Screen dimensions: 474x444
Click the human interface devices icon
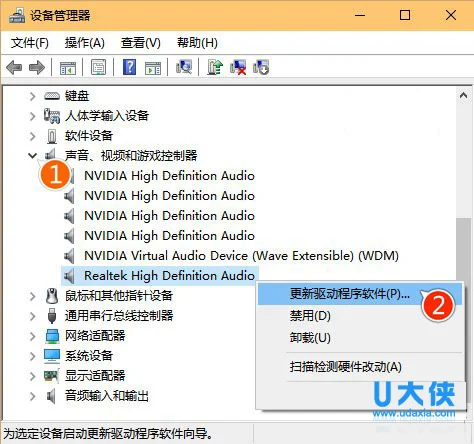coord(52,116)
